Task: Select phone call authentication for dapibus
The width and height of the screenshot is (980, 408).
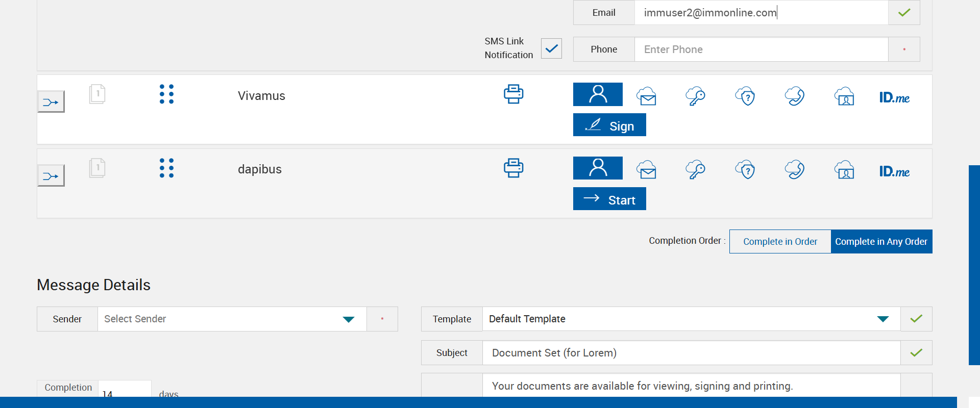Action: click(x=795, y=170)
